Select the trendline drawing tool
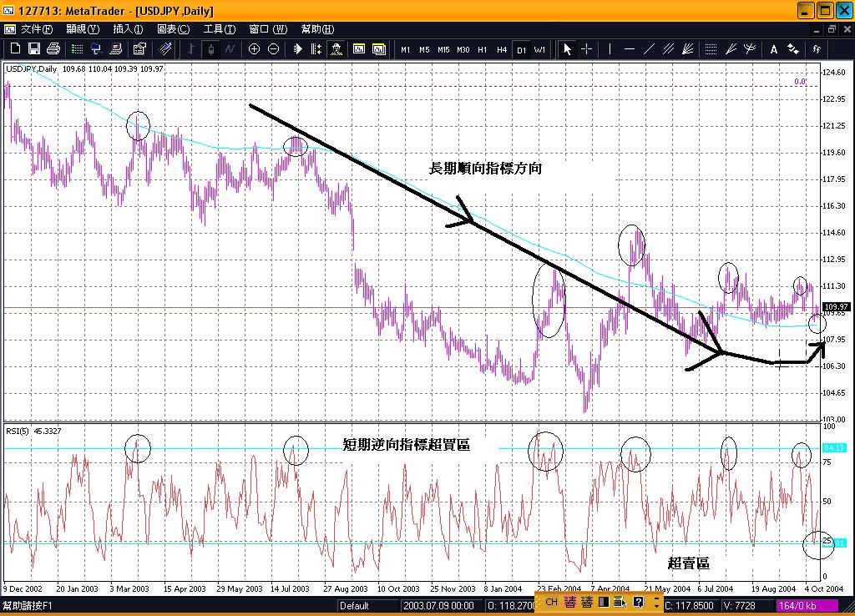This screenshot has height=616, width=855. pyautogui.click(x=648, y=49)
